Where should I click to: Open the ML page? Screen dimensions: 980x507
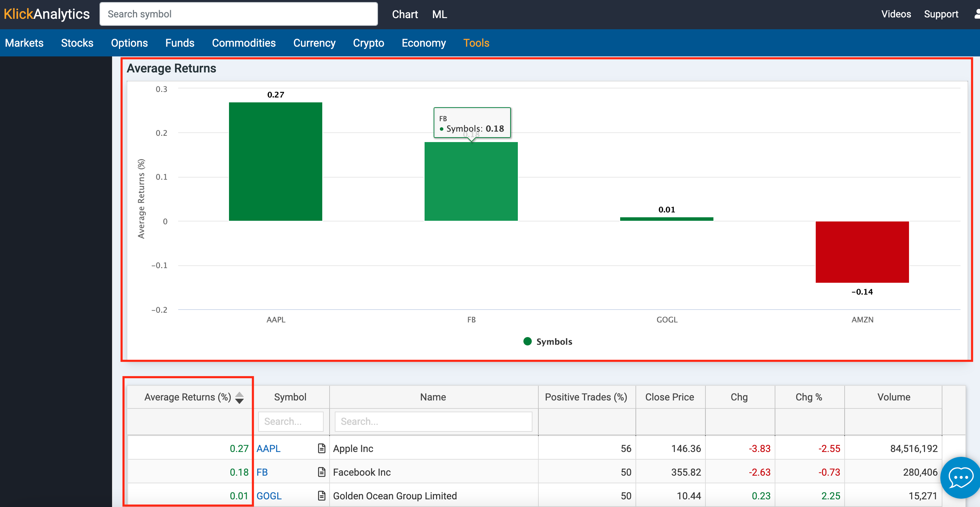[440, 14]
